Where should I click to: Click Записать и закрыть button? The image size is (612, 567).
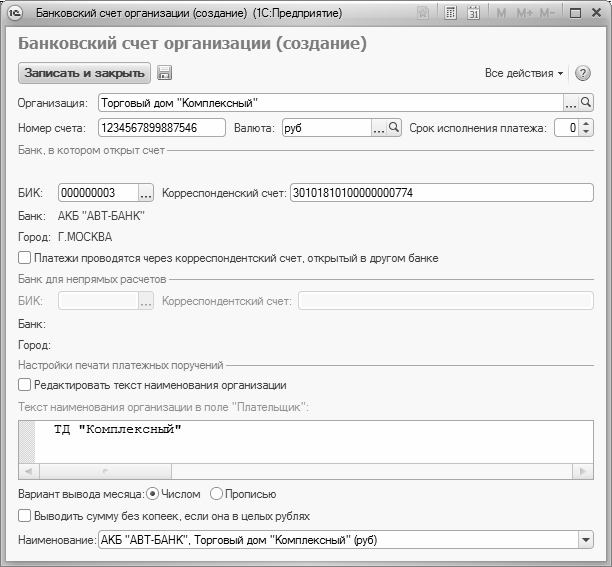pyautogui.click(x=84, y=73)
